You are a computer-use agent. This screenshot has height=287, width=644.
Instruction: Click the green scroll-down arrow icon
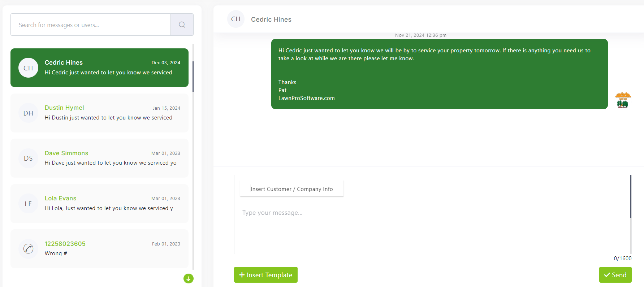click(189, 279)
